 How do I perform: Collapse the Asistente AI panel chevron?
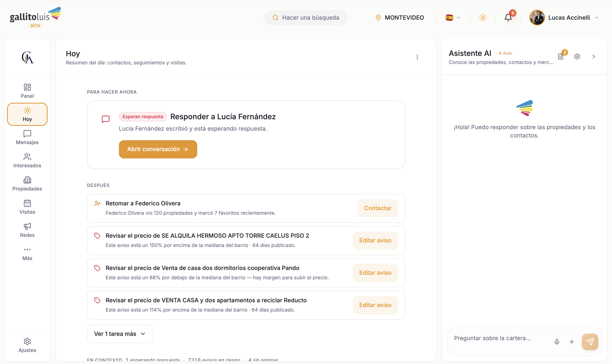[593, 57]
